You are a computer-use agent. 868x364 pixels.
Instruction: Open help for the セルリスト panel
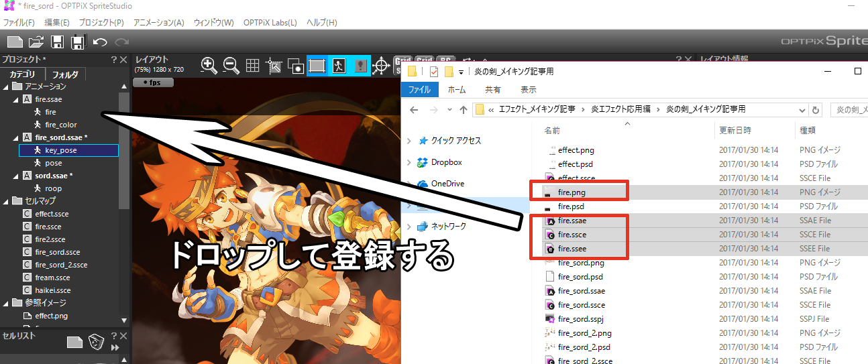[x=114, y=336]
